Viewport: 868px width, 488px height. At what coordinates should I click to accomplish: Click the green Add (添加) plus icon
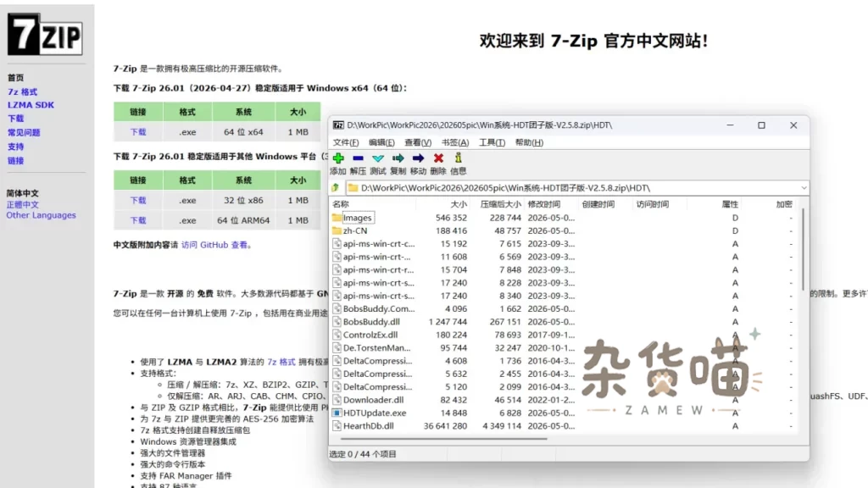point(338,158)
